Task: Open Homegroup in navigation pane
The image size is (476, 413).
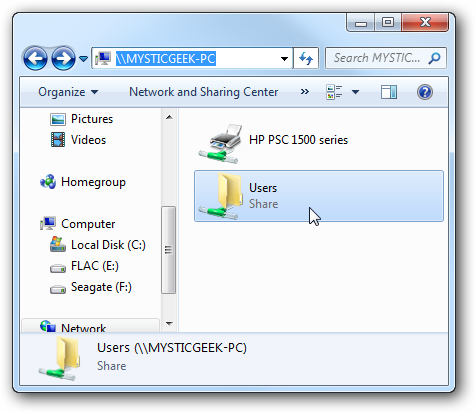Action: (x=83, y=182)
